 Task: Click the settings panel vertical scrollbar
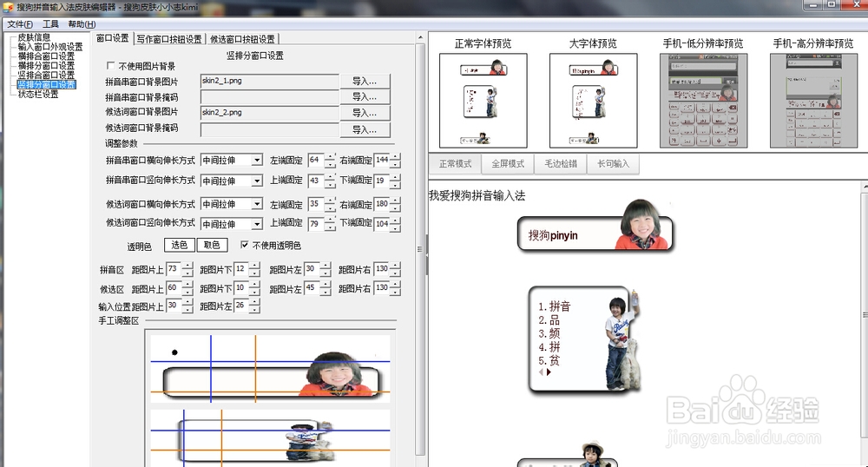[420, 249]
